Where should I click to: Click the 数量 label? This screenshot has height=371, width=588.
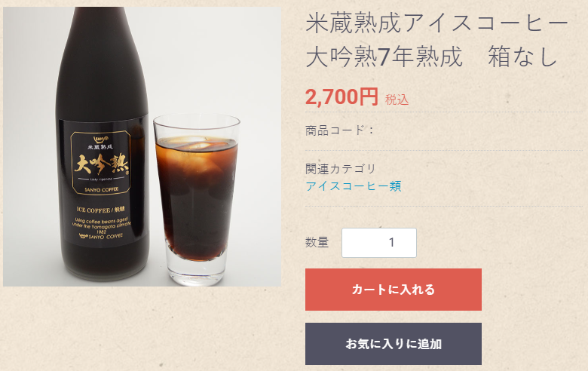(317, 242)
